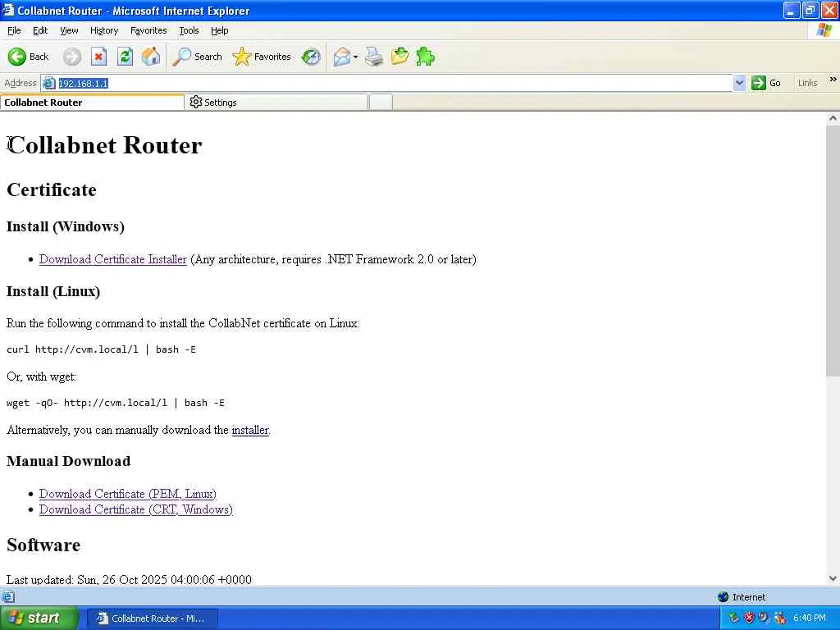Open the Search magnifier toolbar button

(x=197, y=57)
